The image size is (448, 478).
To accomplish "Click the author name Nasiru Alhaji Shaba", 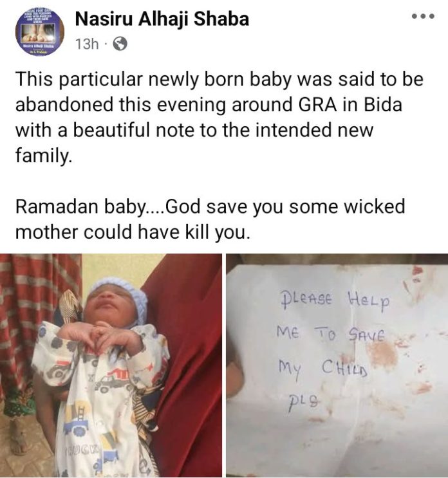I will pos(162,19).
